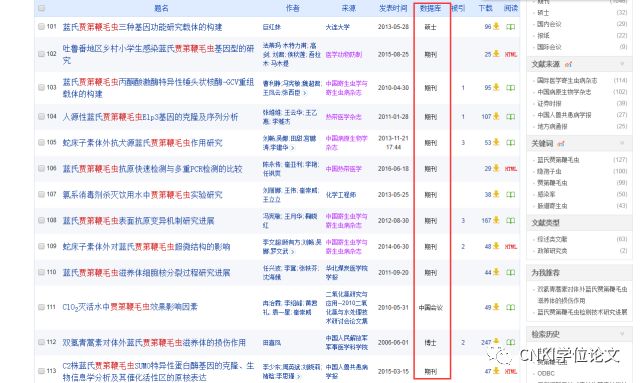Filter sidebar by 国内会议

tap(549, 24)
